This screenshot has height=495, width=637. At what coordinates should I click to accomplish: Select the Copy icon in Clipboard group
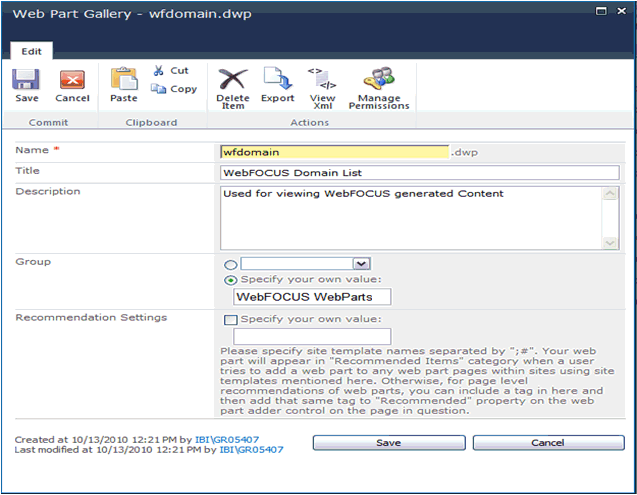(x=160, y=89)
